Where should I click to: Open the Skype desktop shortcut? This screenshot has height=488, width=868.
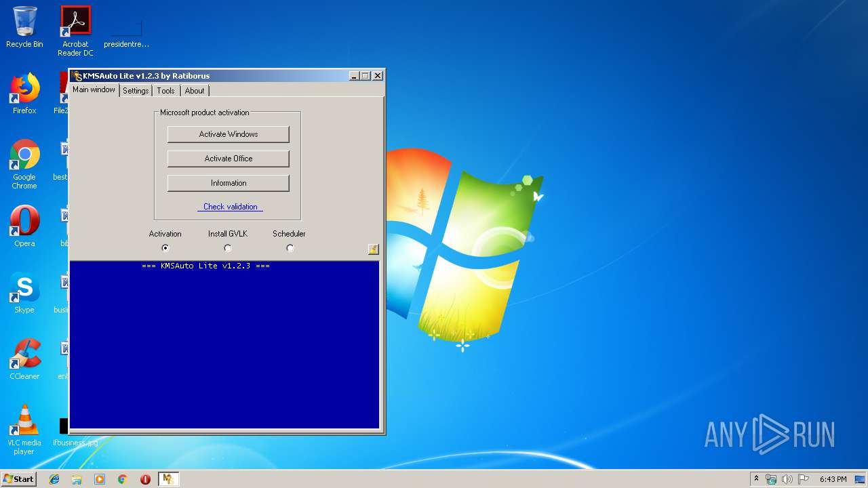[24, 293]
